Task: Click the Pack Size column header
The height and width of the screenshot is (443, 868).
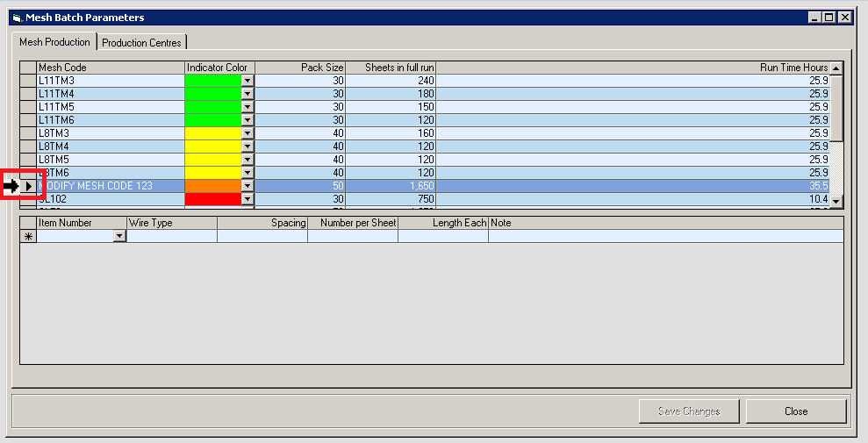Action: pyautogui.click(x=300, y=68)
